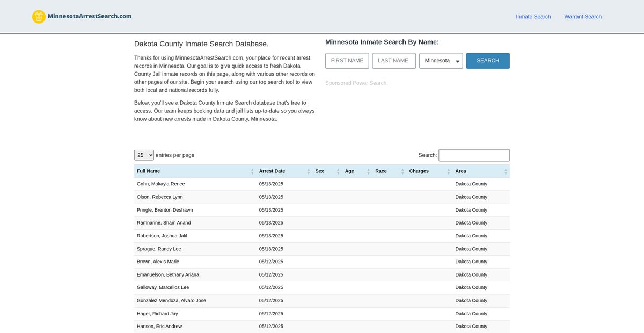
Task: Select the Pringle, Brenton Deshawn row
Action: pyautogui.click(x=165, y=210)
